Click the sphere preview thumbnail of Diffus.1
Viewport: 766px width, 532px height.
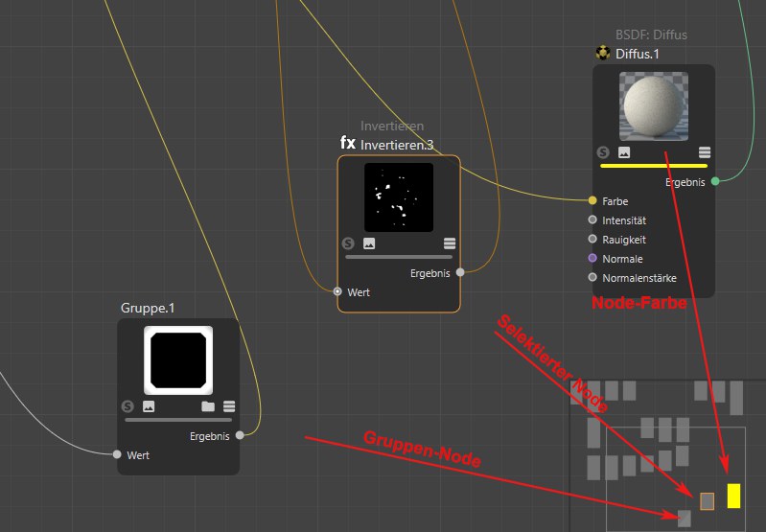pyautogui.click(x=653, y=106)
